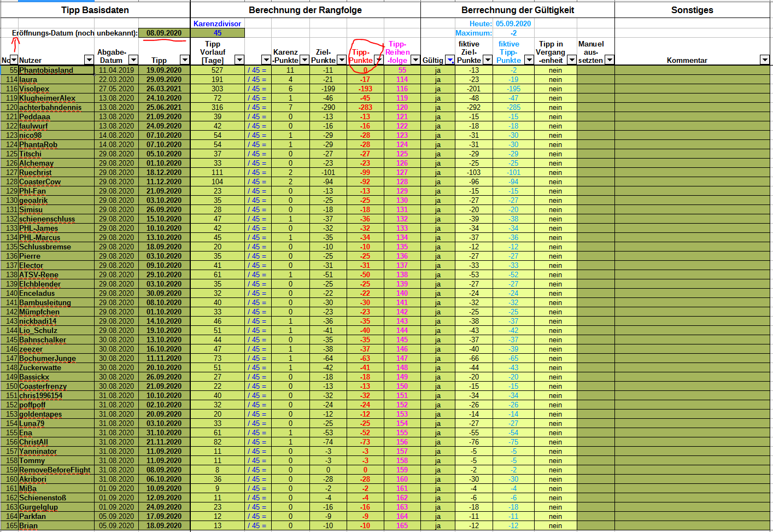Screen dimensions: 773x532
Task: Select the Tipp date cell '18.12.2020'
Action: (x=164, y=172)
